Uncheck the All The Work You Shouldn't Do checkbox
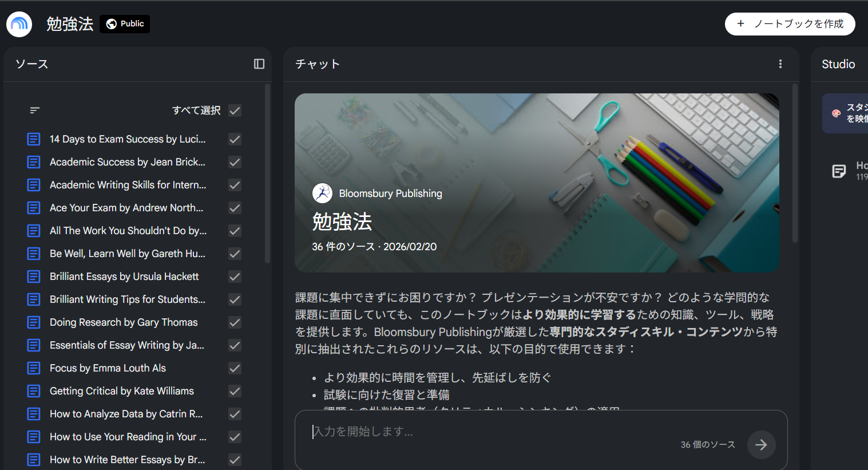This screenshot has height=470, width=868. coord(235,231)
